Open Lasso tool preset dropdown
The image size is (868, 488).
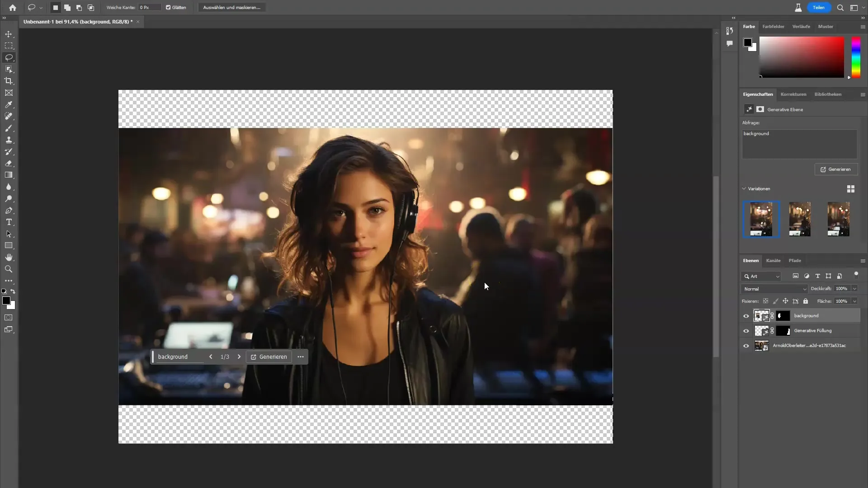pos(41,8)
